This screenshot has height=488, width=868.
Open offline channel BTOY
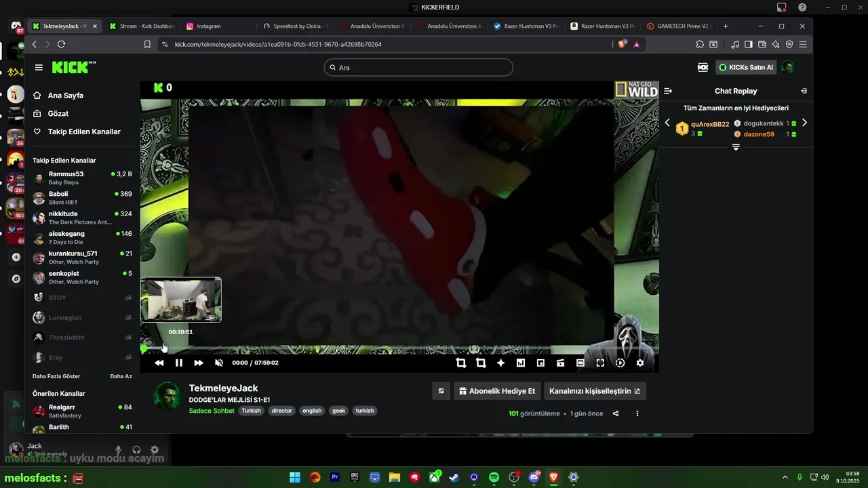pyautogui.click(x=83, y=298)
